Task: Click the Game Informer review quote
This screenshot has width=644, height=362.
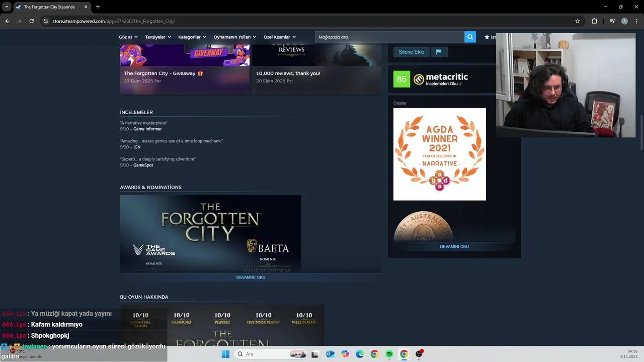Action: pos(144,123)
